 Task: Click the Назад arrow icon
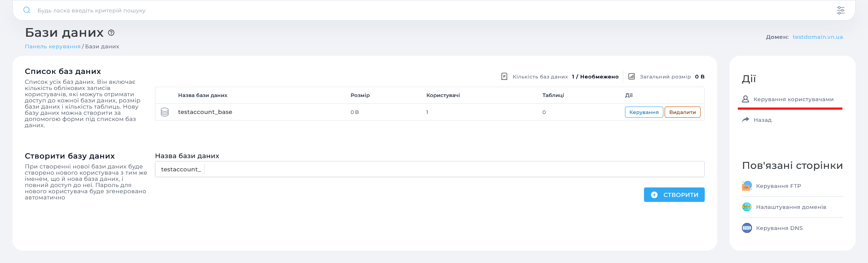point(746,120)
